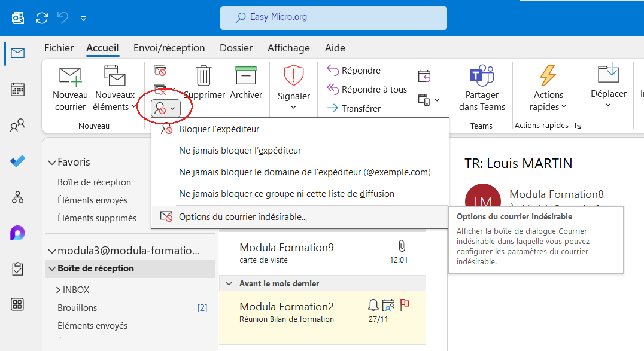Click inside the Easy-Micro.org search field

pos(333,18)
